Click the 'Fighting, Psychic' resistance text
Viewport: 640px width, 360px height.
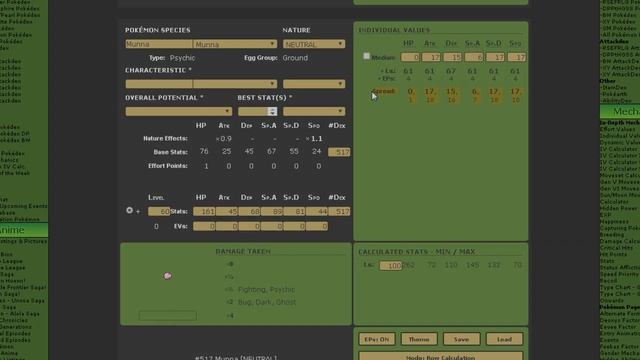pyautogui.click(x=266, y=289)
